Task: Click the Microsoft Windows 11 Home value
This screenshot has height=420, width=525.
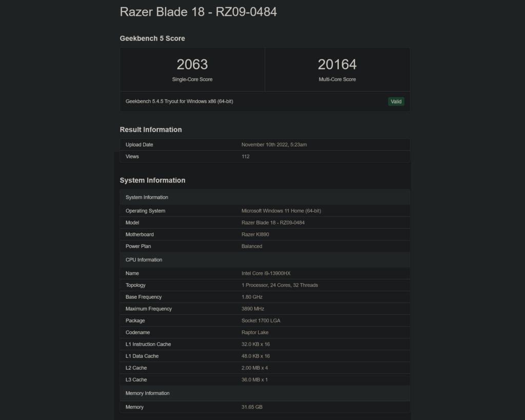Action: coord(281,211)
